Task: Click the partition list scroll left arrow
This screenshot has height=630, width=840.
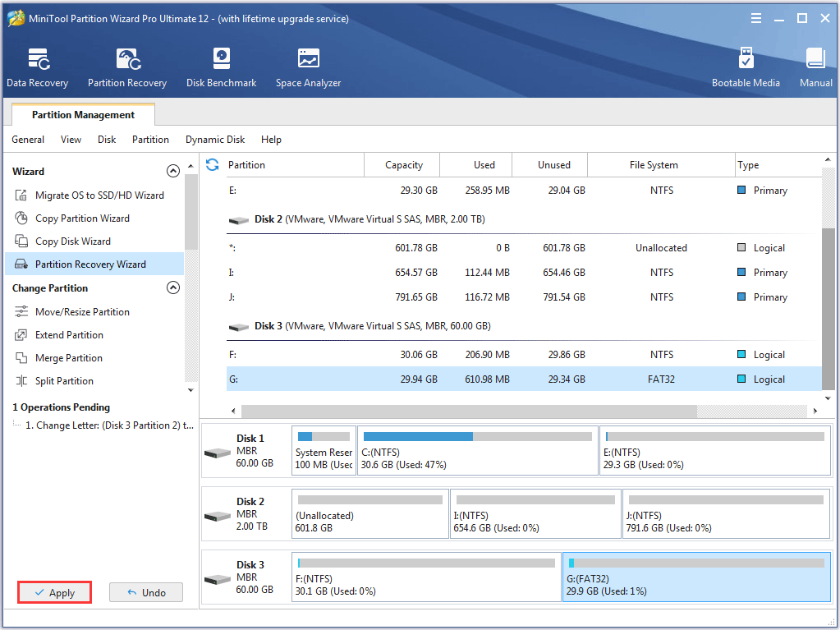Action: (233, 411)
